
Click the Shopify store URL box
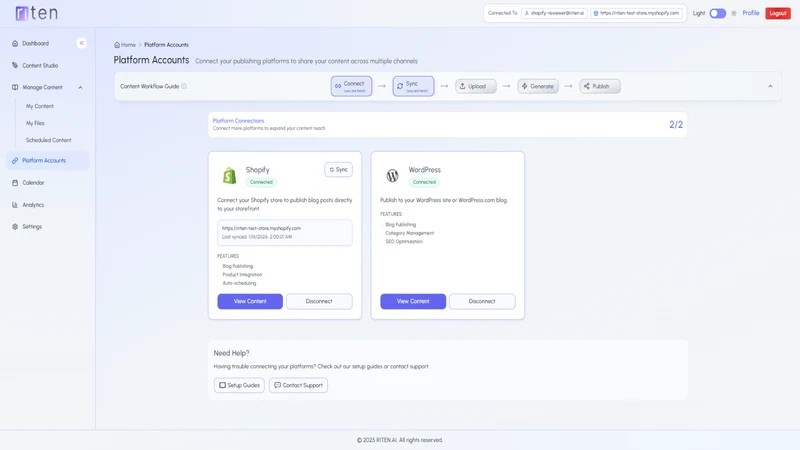285,233
